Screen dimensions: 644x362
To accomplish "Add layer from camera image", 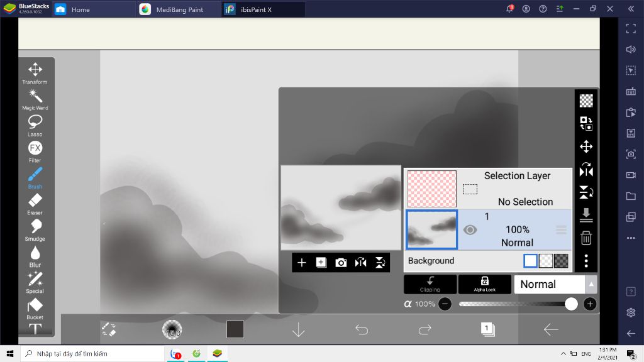I will 341,263.
